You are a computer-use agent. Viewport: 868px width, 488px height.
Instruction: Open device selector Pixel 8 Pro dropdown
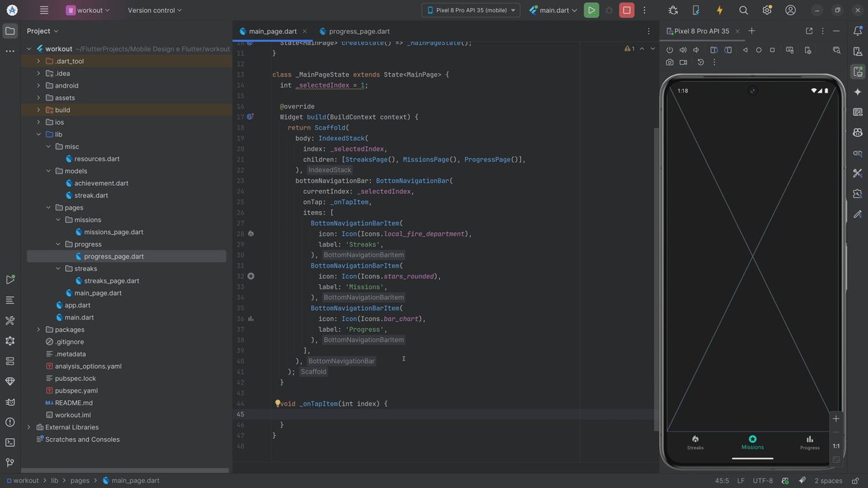pyautogui.click(x=471, y=10)
